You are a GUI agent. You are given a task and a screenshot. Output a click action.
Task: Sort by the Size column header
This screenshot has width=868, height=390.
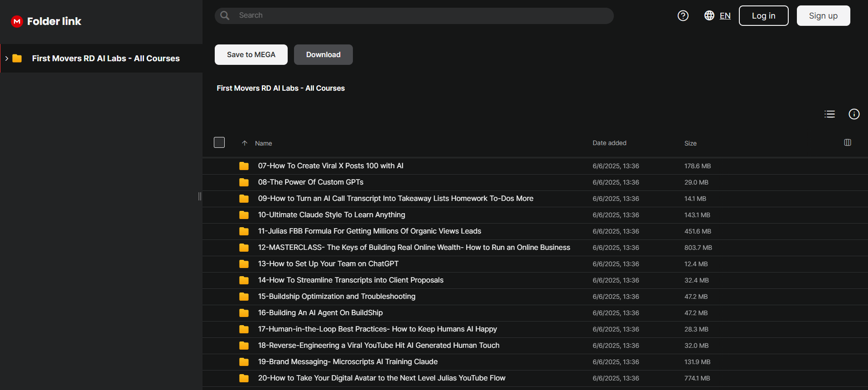tap(690, 143)
